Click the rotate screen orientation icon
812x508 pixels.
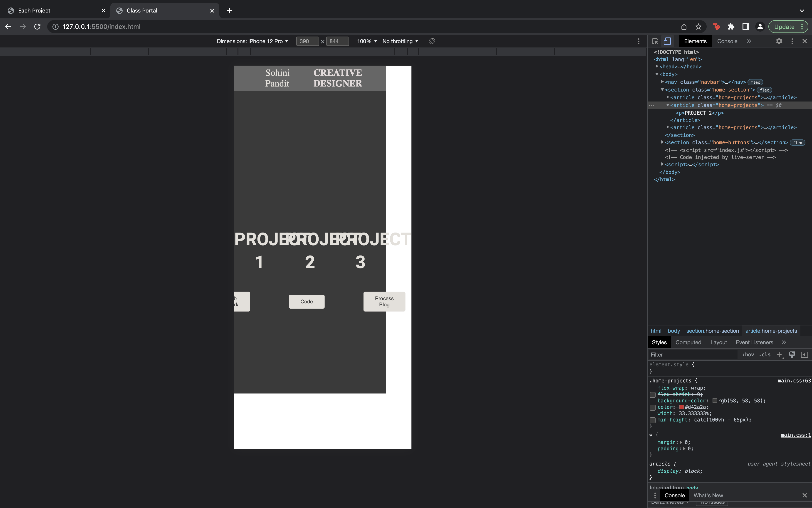coord(432,41)
